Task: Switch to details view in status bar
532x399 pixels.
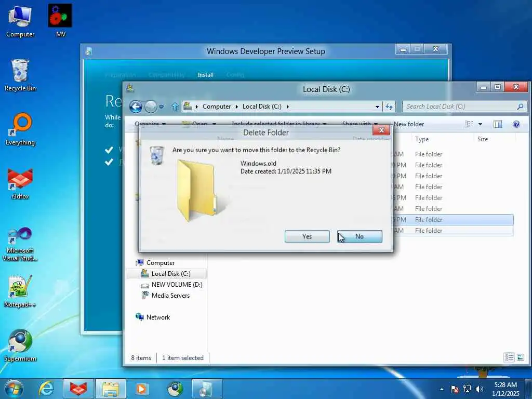Action: tap(509, 357)
